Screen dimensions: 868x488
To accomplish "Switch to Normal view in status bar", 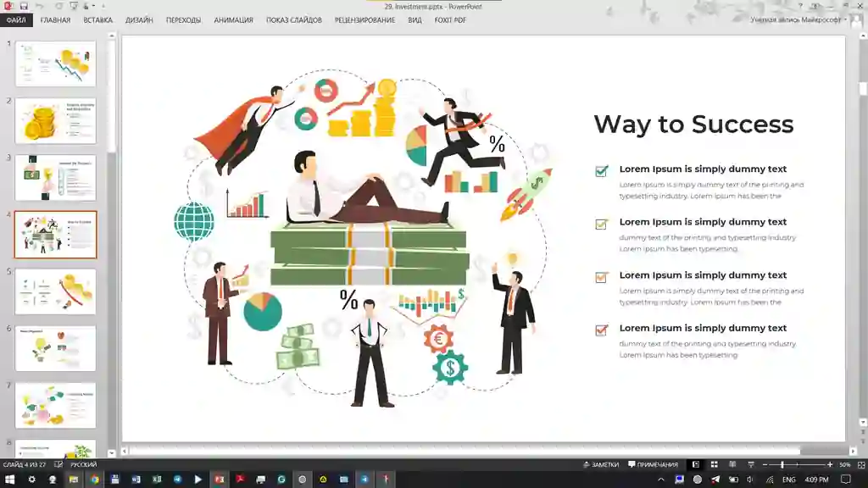I will 696,464.
